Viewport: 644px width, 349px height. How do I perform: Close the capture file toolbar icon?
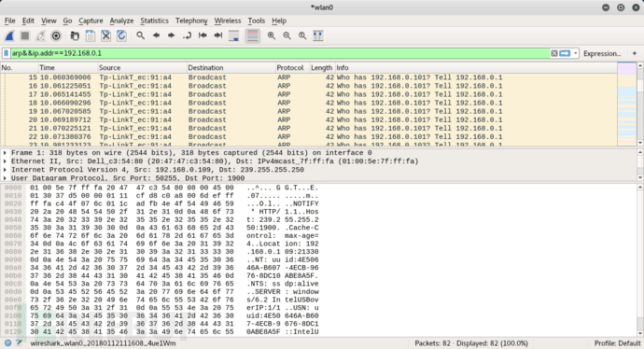pos(106,36)
